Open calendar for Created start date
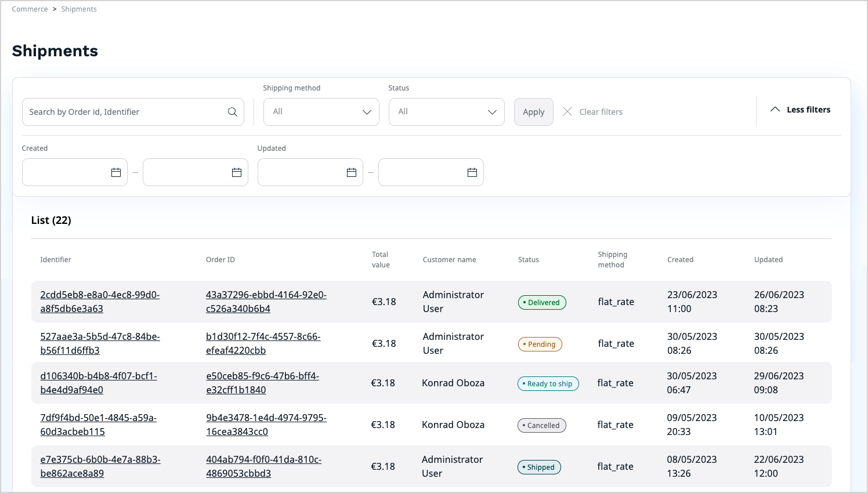The height and width of the screenshot is (493, 868). point(116,172)
